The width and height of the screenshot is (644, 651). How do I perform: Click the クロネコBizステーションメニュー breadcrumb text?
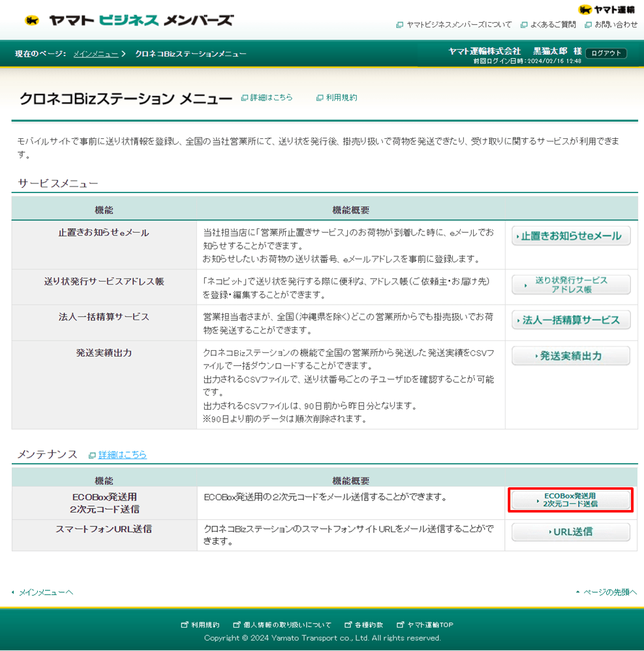point(191,54)
